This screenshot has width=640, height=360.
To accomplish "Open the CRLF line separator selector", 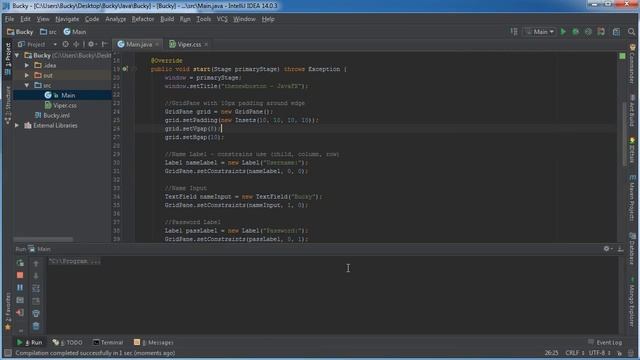I will (x=575, y=353).
